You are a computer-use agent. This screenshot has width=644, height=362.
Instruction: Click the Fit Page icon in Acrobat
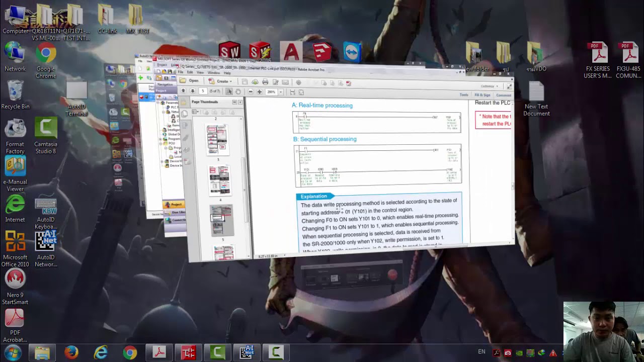pos(301,93)
